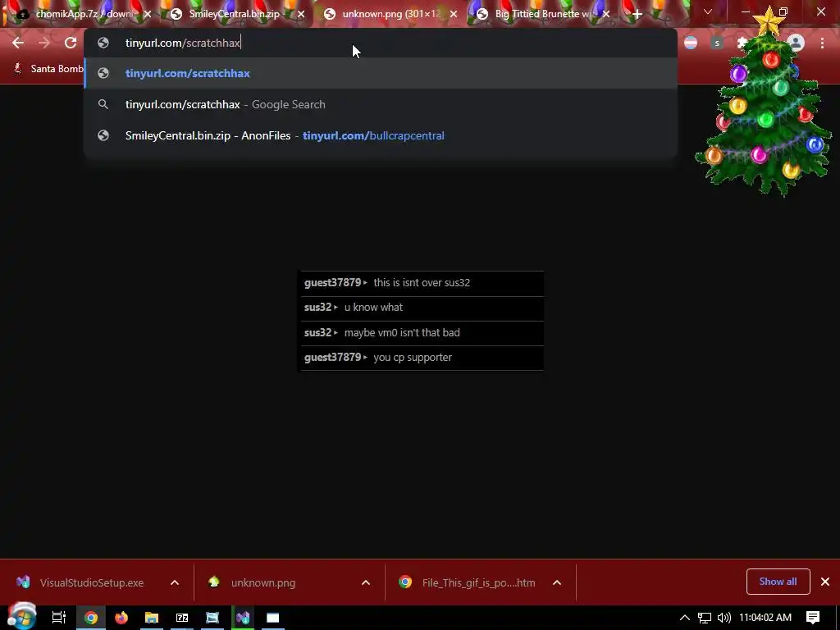Screen dimensions: 840x630
Task: Show hidden system tray icons
Action: (x=684, y=618)
